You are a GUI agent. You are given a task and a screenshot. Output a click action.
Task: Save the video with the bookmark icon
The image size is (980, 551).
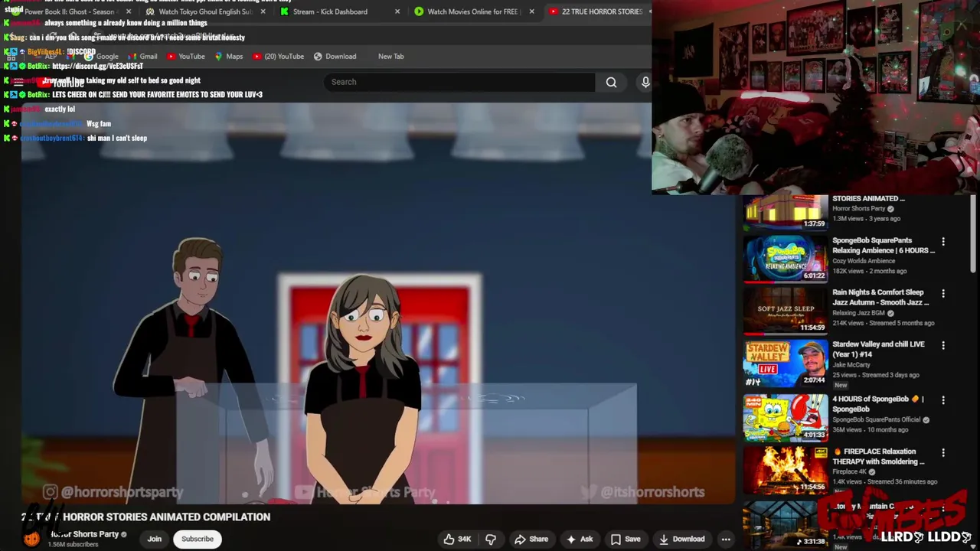[x=625, y=539]
